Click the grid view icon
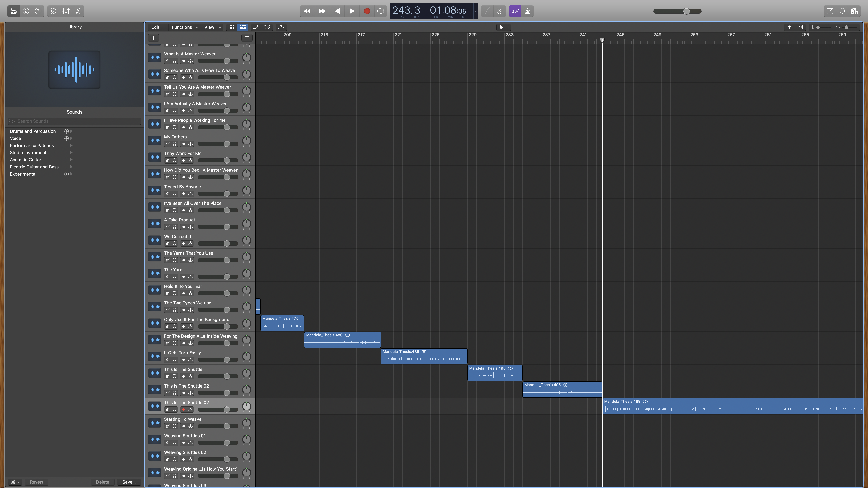Viewport: 868px width, 488px height. tap(231, 27)
